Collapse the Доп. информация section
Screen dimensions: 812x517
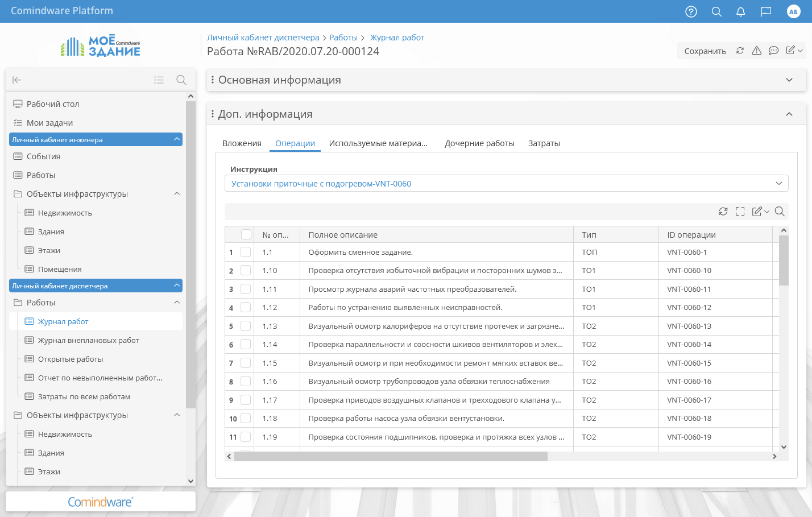pyautogui.click(x=789, y=114)
